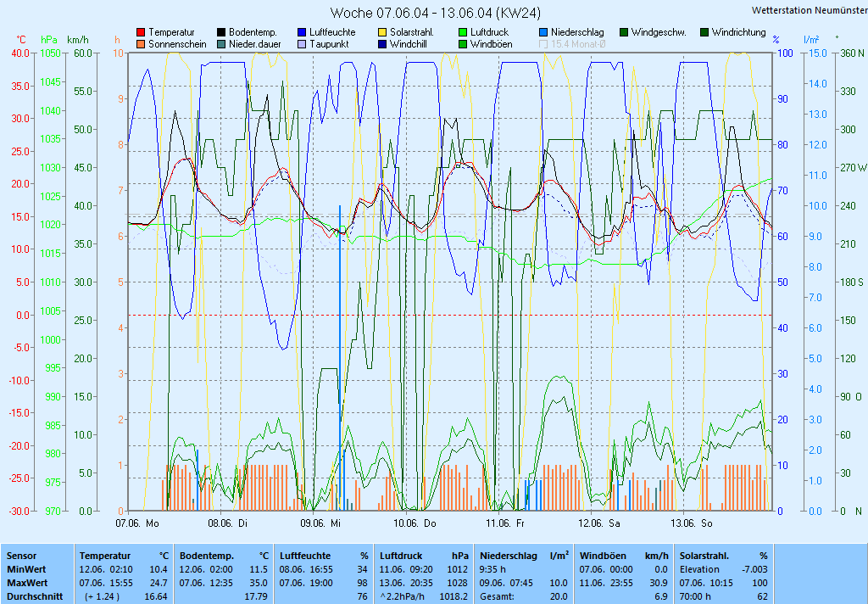Click the green Windböen legend swatch

(463, 44)
